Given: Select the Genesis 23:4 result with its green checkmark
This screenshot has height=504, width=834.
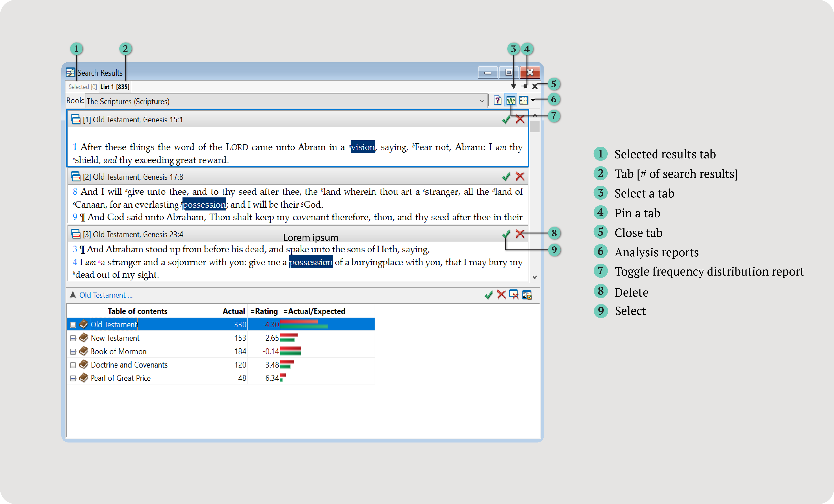Looking at the screenshot, I should point(506,234).
